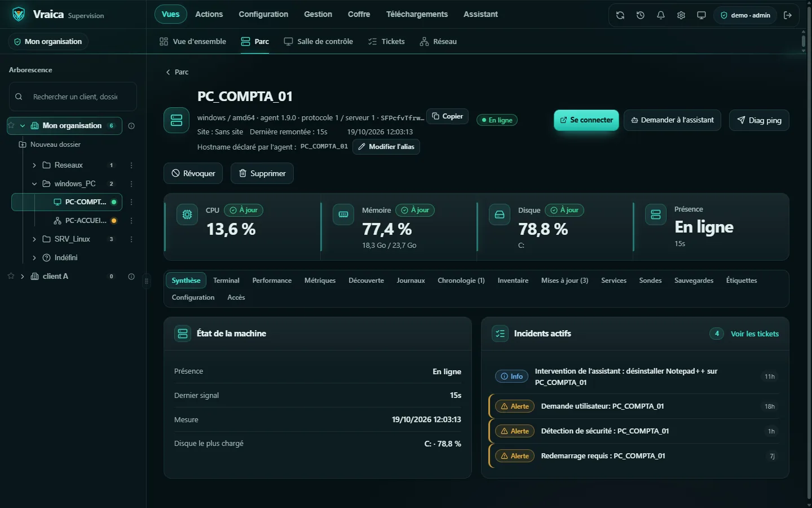
Task: Click the monitor display icon in header
Action: (701, 15)
